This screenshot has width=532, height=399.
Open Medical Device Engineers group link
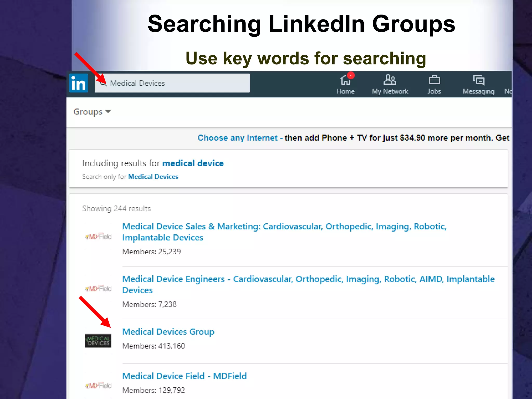(308, 284)
